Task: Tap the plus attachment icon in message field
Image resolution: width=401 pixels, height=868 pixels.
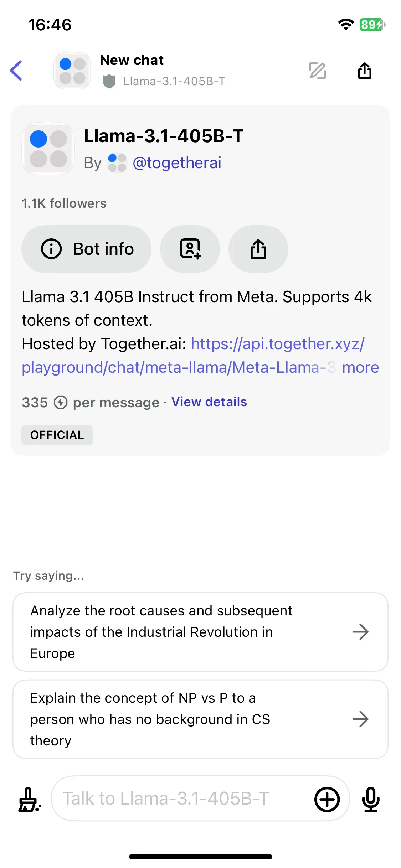Action: (327, 799)
